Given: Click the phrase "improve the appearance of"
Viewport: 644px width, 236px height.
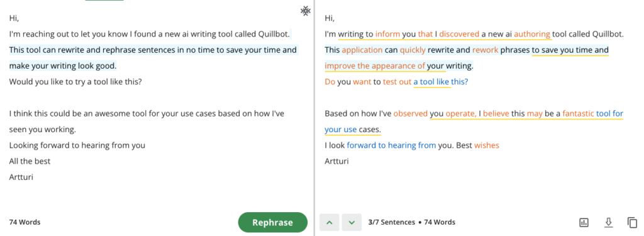Looking at the screenshot, I should (x=375, y=66).
